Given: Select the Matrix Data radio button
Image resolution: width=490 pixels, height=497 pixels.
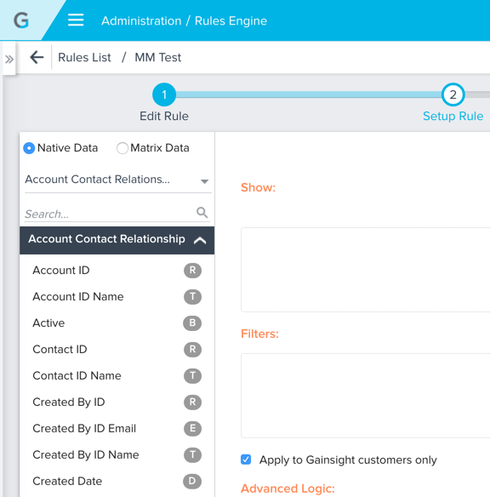Looking at the screenshot, I should tap(122, 148).
